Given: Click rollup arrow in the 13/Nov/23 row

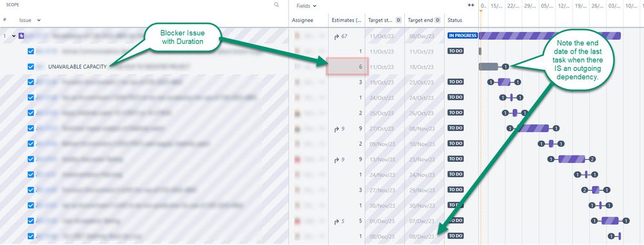Looking at the screenshot, I should pyautogui.click(x=337, y=159).
